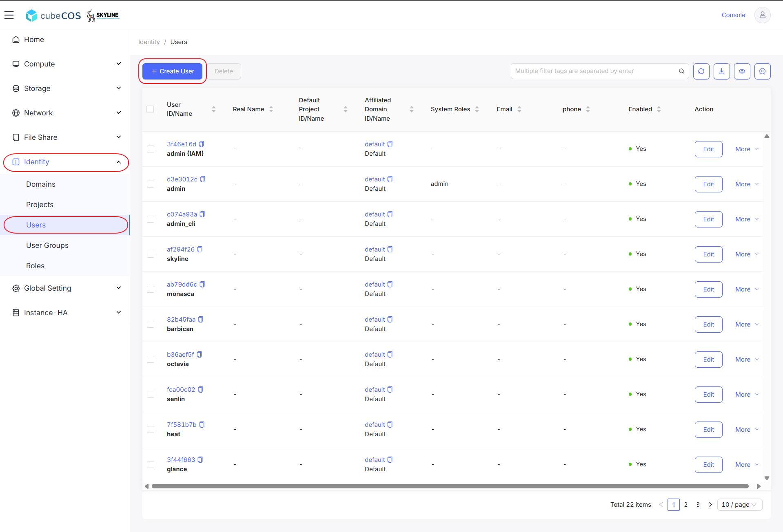Check the admin (IAM) row checkbox
Viewport: 783px width, 532px height.
pos(151,149)
